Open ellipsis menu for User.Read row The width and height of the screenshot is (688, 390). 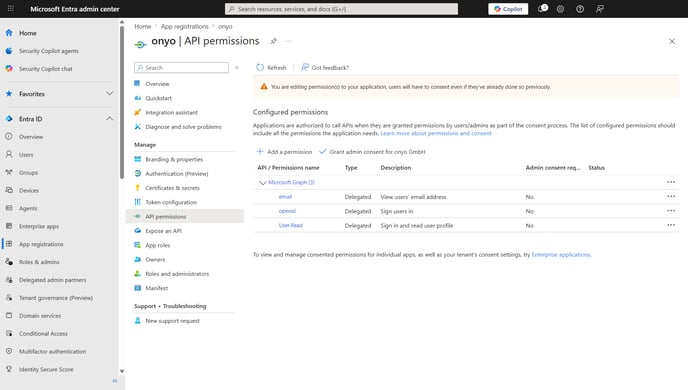click(x=671, y=225)
